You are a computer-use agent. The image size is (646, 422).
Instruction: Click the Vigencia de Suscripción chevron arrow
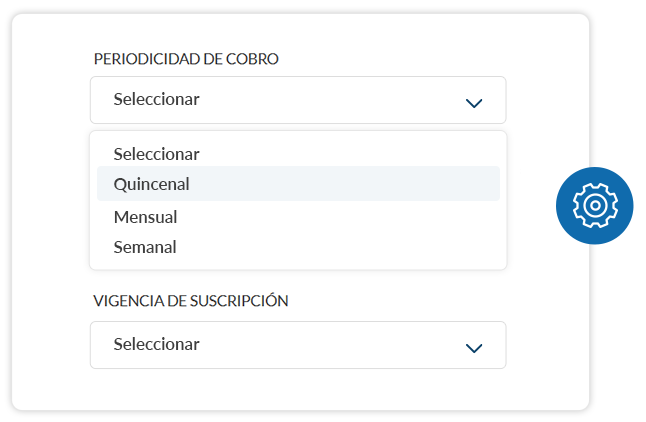click(474, 347)
